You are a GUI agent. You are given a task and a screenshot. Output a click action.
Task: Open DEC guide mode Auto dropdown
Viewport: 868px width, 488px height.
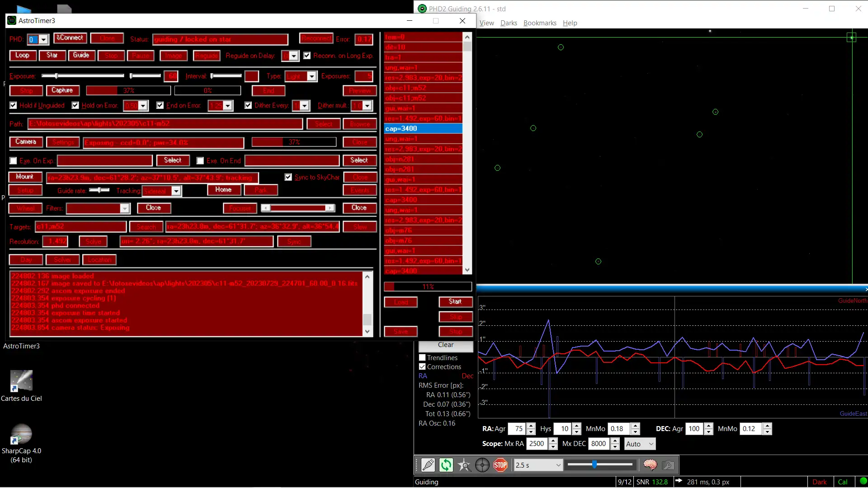coord(640,444)
